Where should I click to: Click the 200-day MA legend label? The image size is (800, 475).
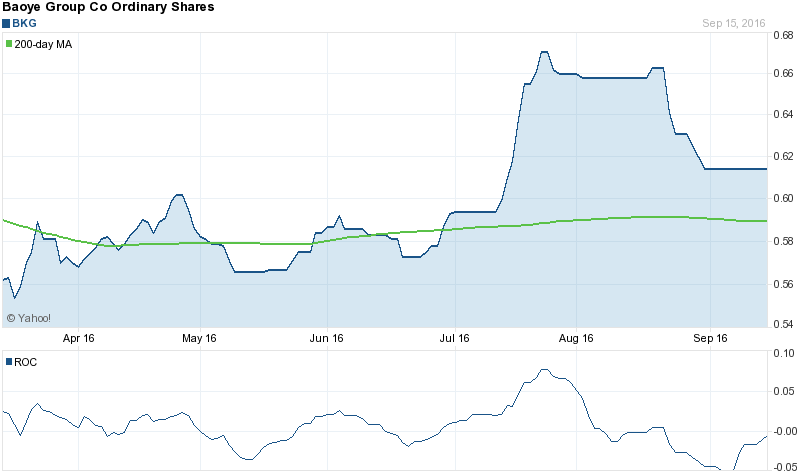point(43,44)
